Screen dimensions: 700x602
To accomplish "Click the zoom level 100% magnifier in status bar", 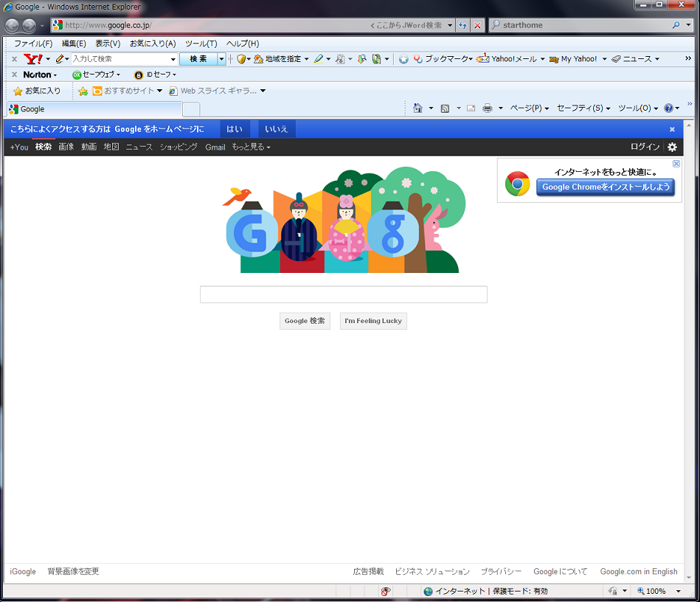I will click(641, 591).
